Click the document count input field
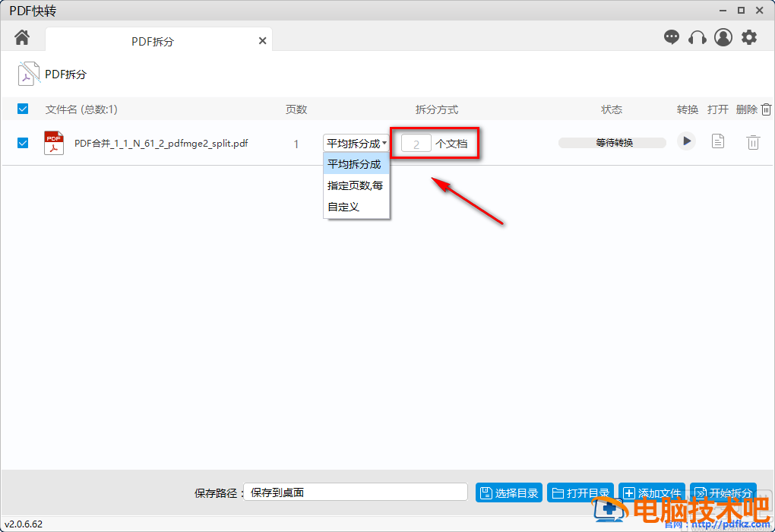 (x=416, y=144)
